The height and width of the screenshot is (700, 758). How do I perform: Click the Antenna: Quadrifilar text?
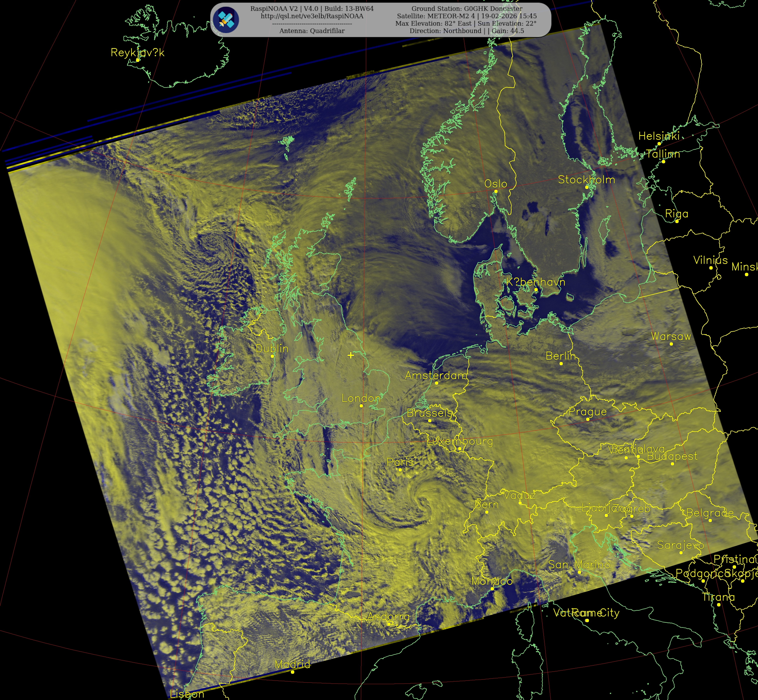312,31
